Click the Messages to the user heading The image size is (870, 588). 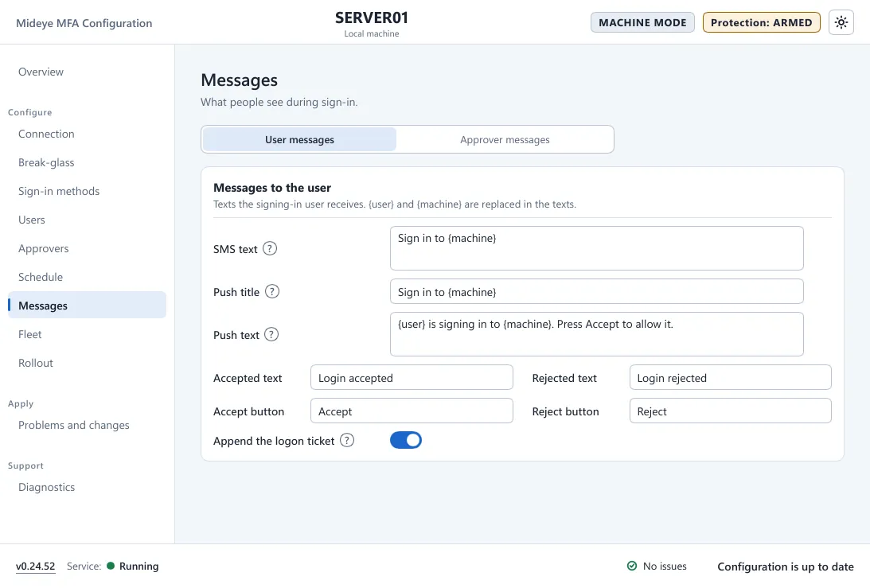[x=272, y=188]
